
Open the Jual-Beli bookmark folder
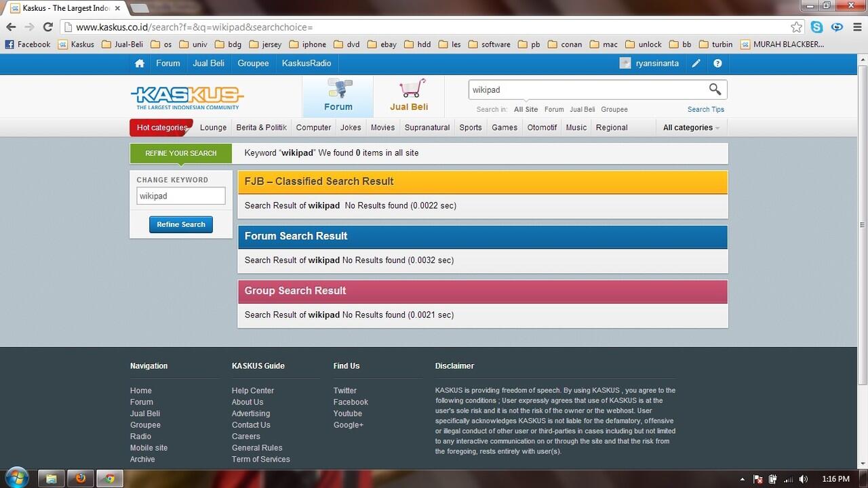(x=122, y=44)
